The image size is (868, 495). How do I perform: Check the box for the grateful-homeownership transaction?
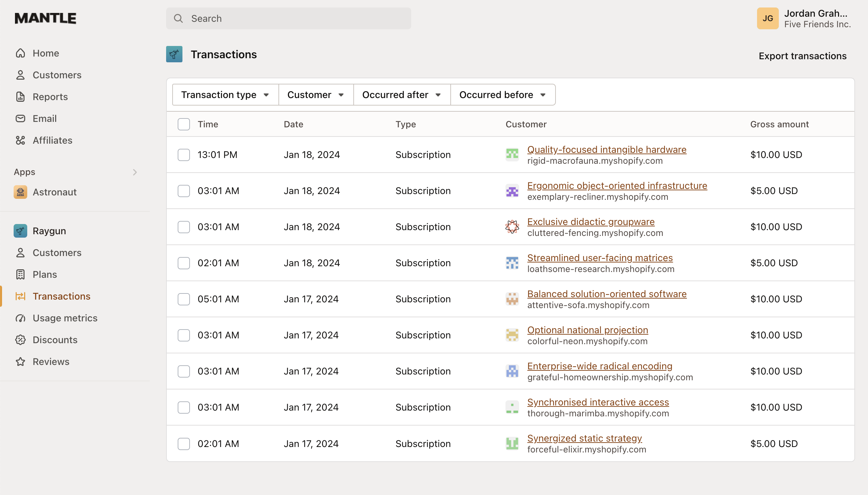tap(184, 371)
